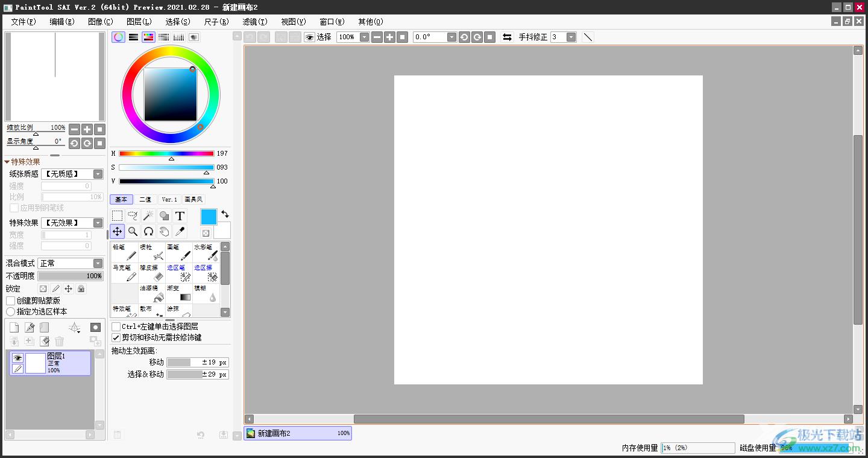Adjust the 不透明度 opacity slider
Viewport: 868px width, 458px height.
pos(71,276)
